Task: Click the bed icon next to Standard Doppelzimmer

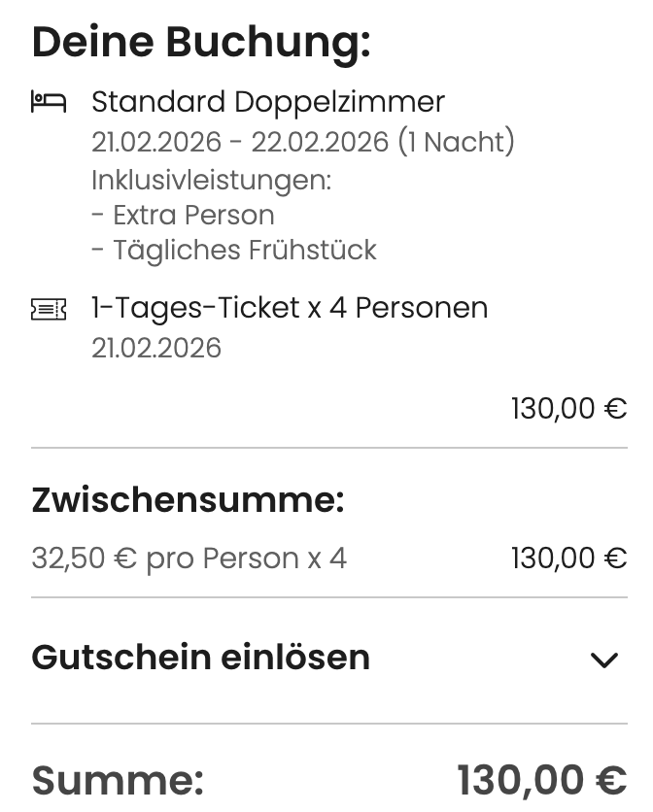Action: pyautogui.click(x=49, y=101)
